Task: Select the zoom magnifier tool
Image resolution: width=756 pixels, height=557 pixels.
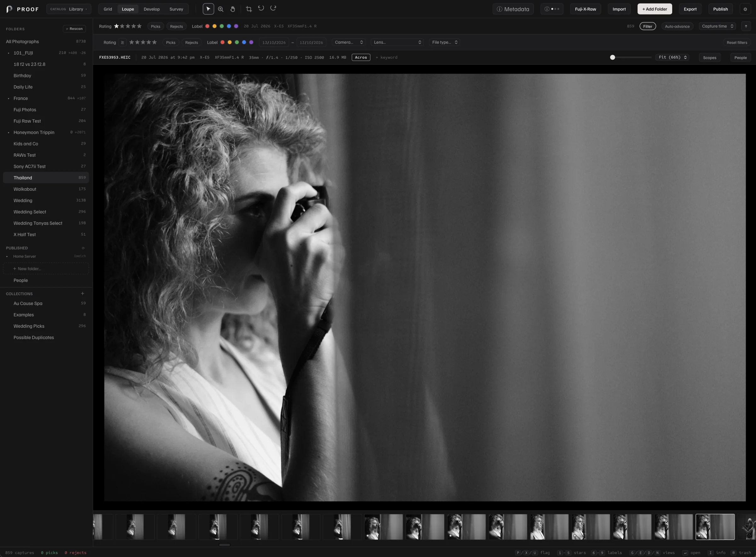Action: point(220,9)
